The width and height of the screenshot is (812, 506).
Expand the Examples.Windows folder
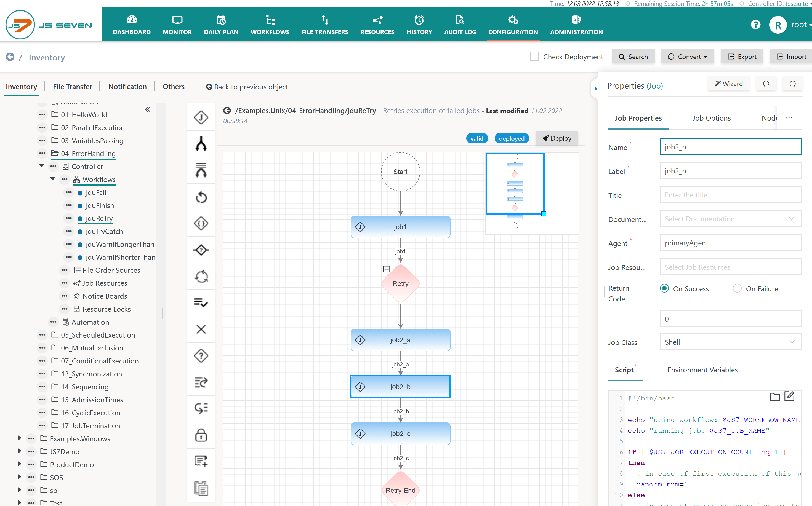pos(19,438)
